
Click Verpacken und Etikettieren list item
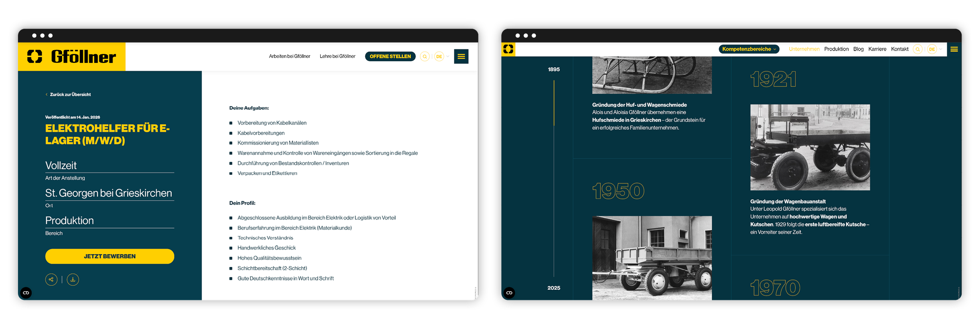click(x=267, y=173)
